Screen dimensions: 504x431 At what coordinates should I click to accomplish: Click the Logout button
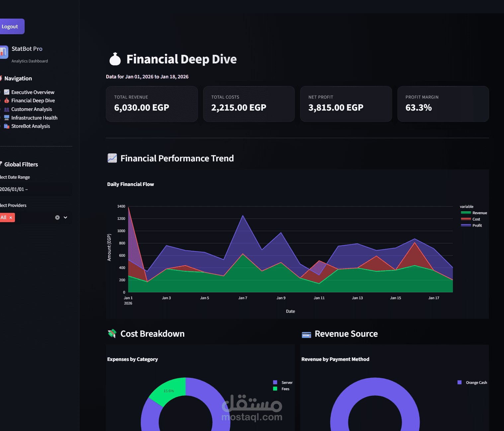pyautogui.click(x=10, y=26)
